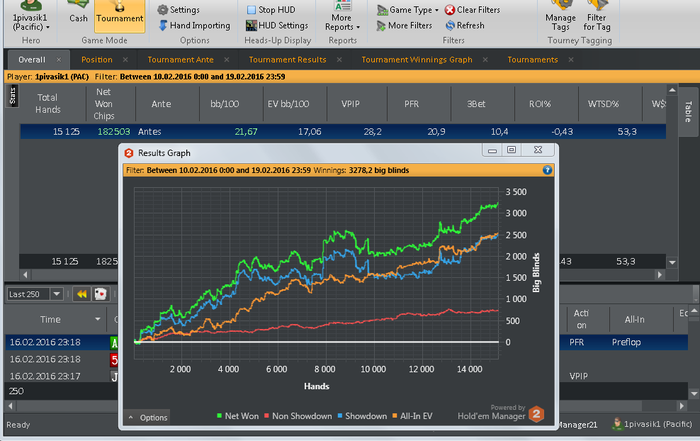Click the Clear Filters red icon
Image resolution: width=700 pixels, height=441 pixels.
[450, 10]
